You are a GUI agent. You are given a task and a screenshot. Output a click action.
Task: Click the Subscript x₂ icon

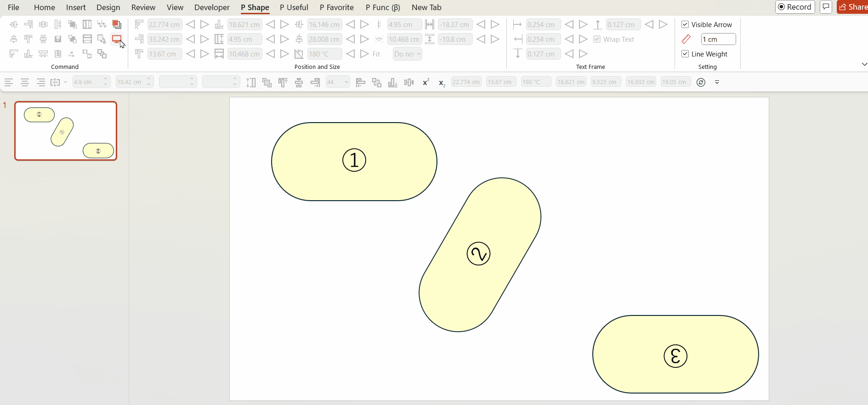[442, 83]
